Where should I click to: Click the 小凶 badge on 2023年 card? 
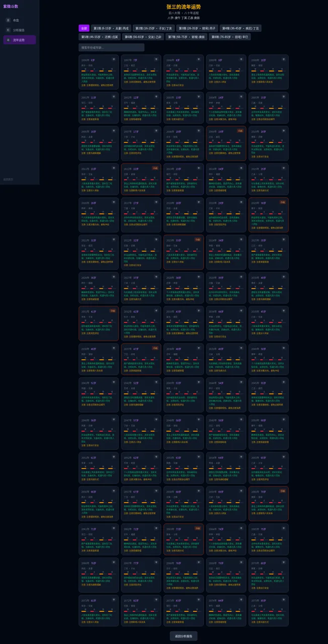[x=197, y=239]
